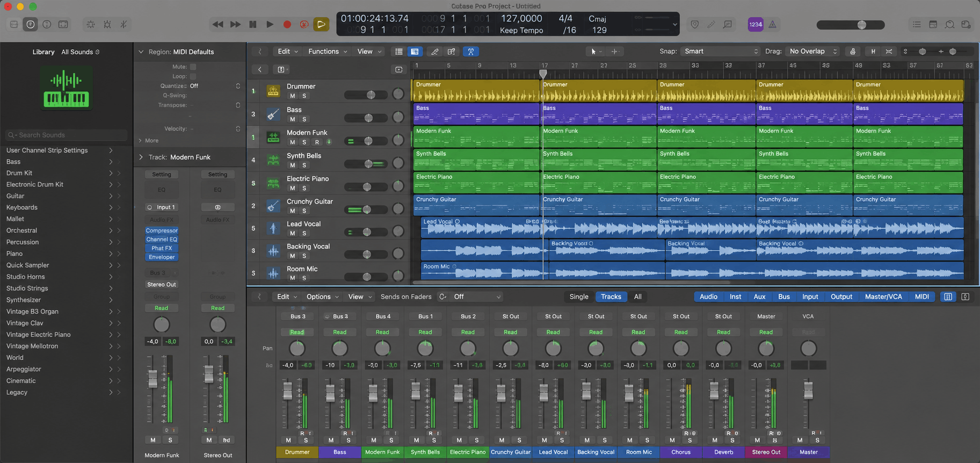Collapse the Region MIDI Defaults disclosure triangle
The image size is (980, 463).
pyautogui.click(x=141, y=52)
